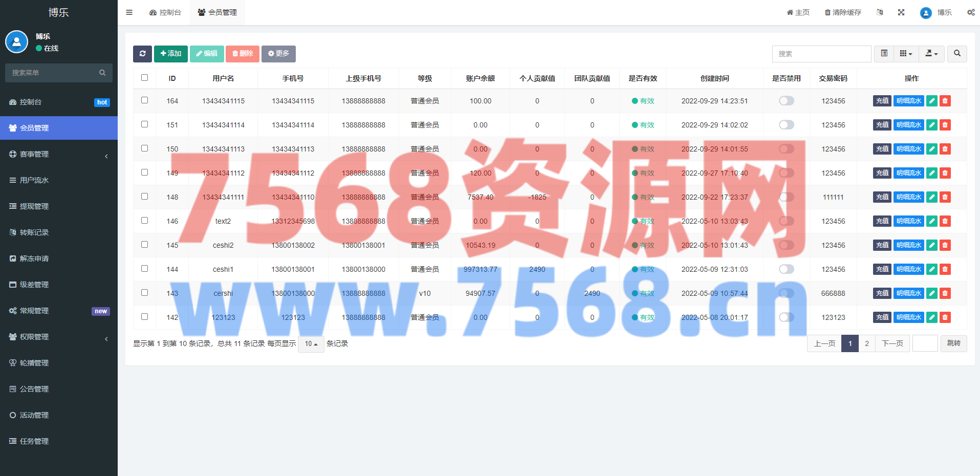Image resolution: width=980 pixels, height=476 pixels.
Task: Open the export data dropdown
Action: [931, 54]
